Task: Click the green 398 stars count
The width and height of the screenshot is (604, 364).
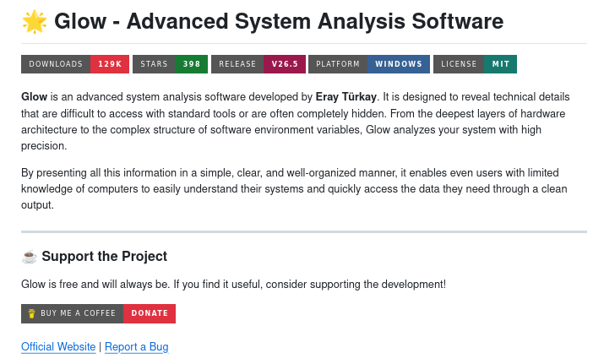Action: tap(192, 64)
